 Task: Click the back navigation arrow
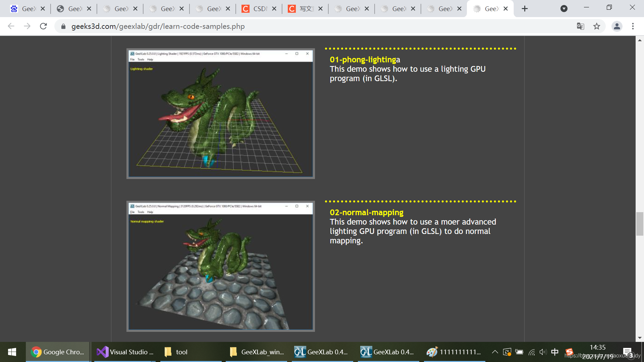(11, 26)
